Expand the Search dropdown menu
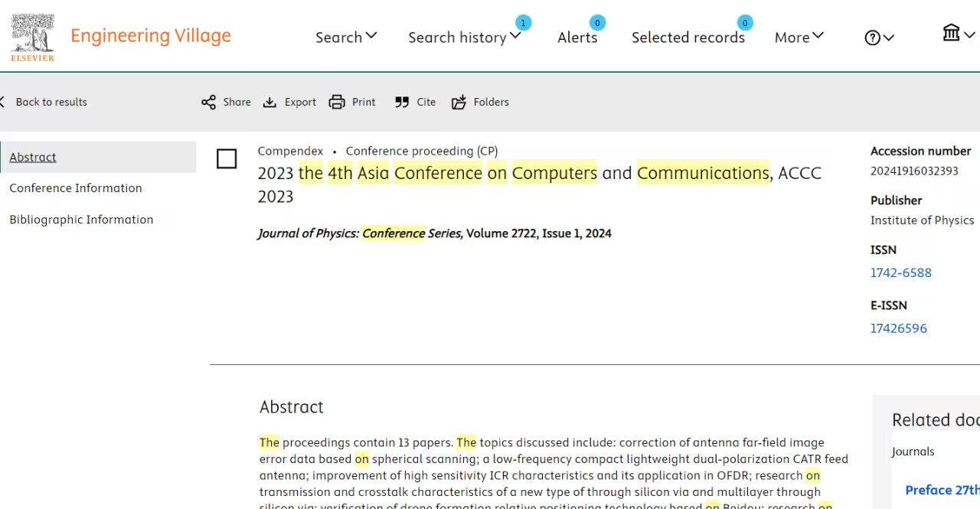Image resolution: width=980 pixels, height=509 pixels. (x=346, y=37)
